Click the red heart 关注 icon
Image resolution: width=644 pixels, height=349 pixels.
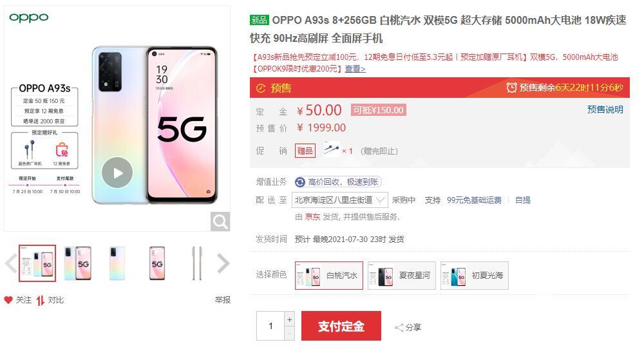(x=8, y=300)
